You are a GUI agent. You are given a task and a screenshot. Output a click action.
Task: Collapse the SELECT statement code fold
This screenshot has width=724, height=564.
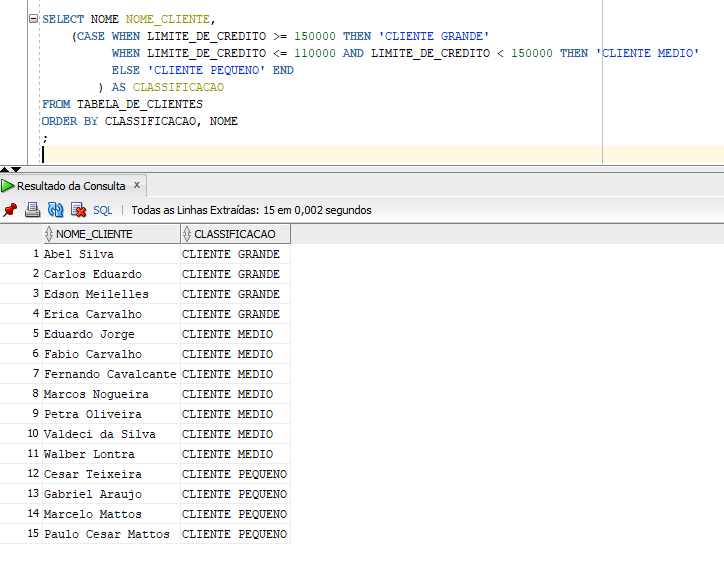tap(34, 19)
